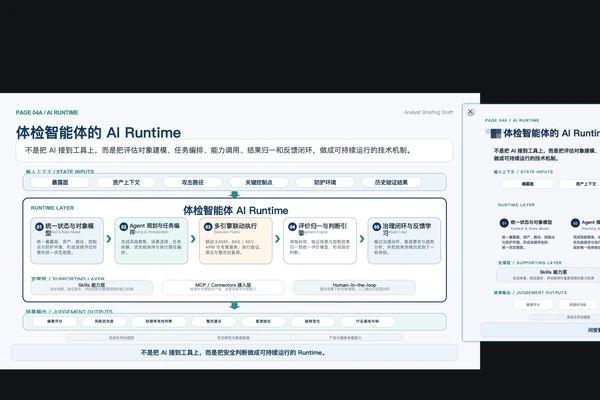The height and width of the screenshot is (400, 600).
Task: Click the 01 badge in the side panel
Action: point(504,223)
